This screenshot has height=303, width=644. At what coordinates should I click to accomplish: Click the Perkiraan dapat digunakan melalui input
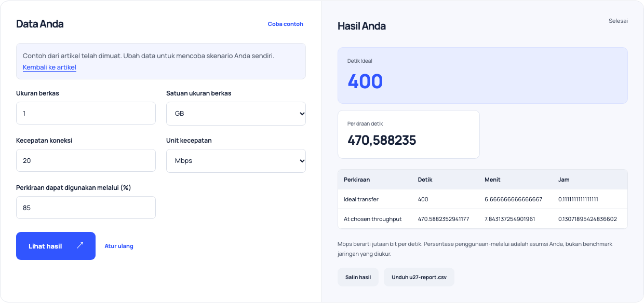pyautogui.click(x=86, y=208)
